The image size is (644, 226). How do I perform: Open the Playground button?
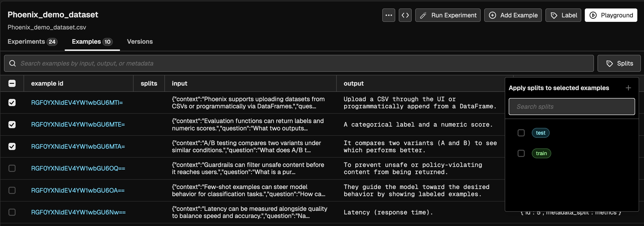click(x=611, y=15)
